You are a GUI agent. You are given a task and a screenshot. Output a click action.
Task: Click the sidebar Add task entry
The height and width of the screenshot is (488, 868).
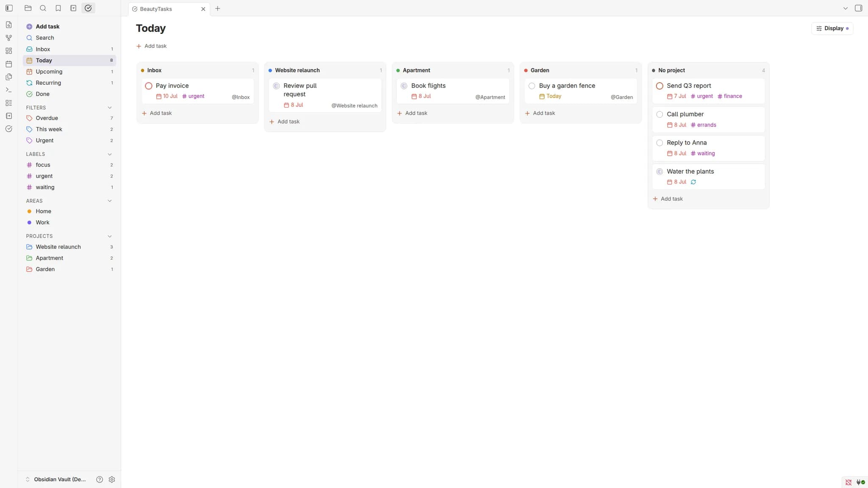[x=70, y=27]
